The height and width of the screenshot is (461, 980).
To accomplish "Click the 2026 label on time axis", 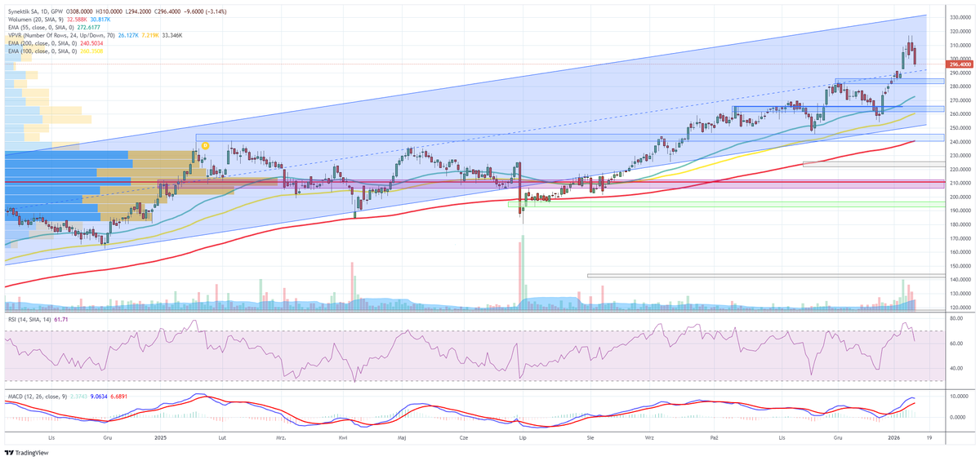I will pyautogui.click(x=895, y=438).
